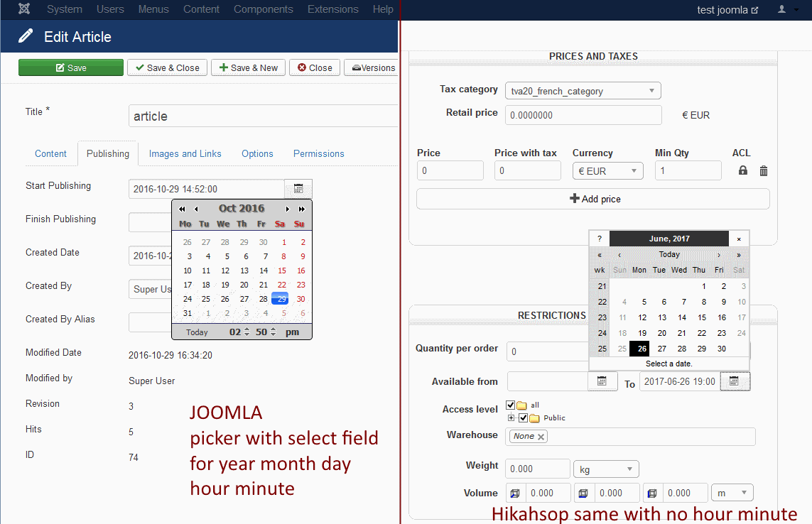The width and height of the screenshot is (812, 524).
Task: Go to next month in Oct 2016 calendar
Action: pyautogui.click(x=288, y=209)
